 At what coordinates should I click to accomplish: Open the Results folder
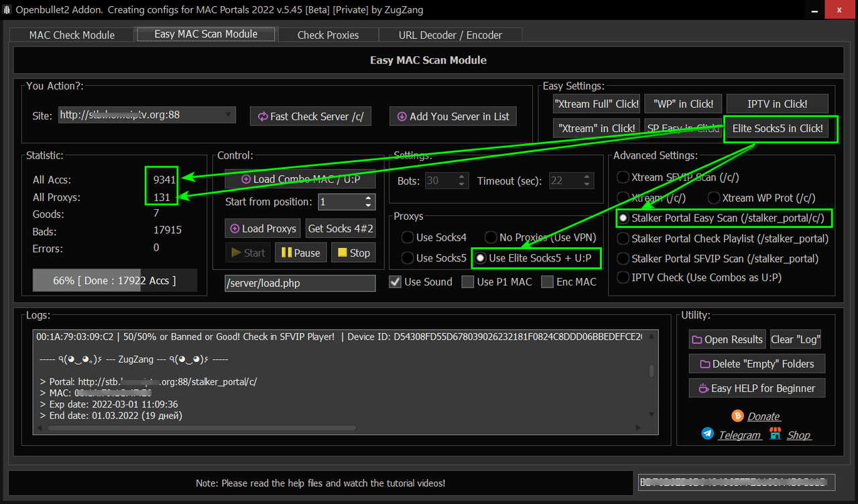(727, 339)
